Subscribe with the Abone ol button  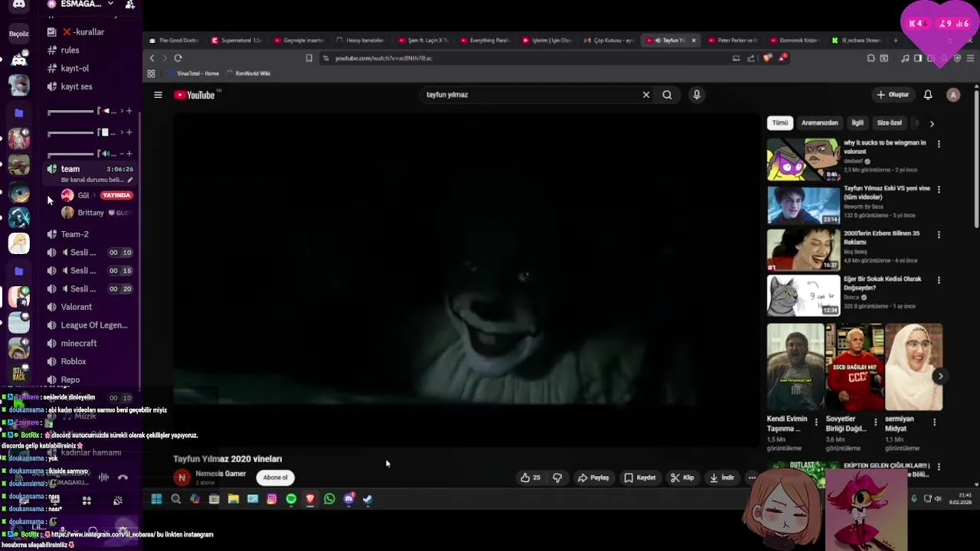pyautogui.click(x=276, y=478)
